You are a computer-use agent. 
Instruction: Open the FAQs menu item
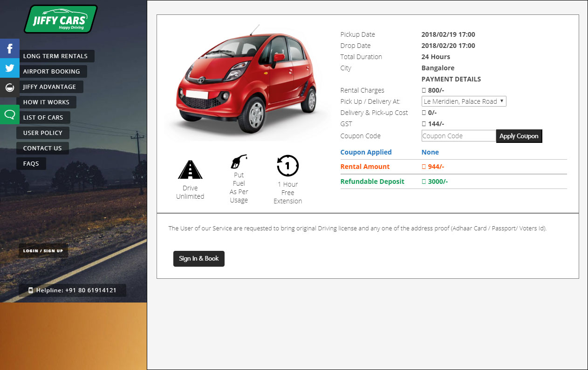[x=31, y=164]
